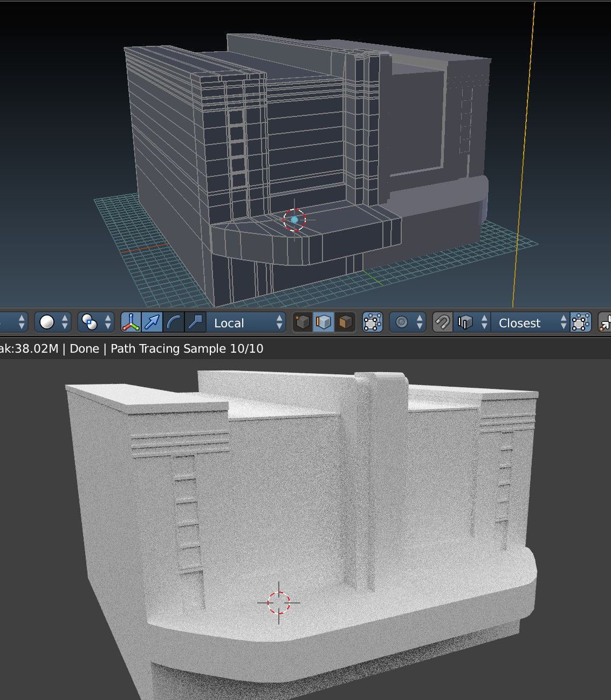Switch to vertex select mode
This screenshot has width=611, height=700.
click(x=303, y=322)
